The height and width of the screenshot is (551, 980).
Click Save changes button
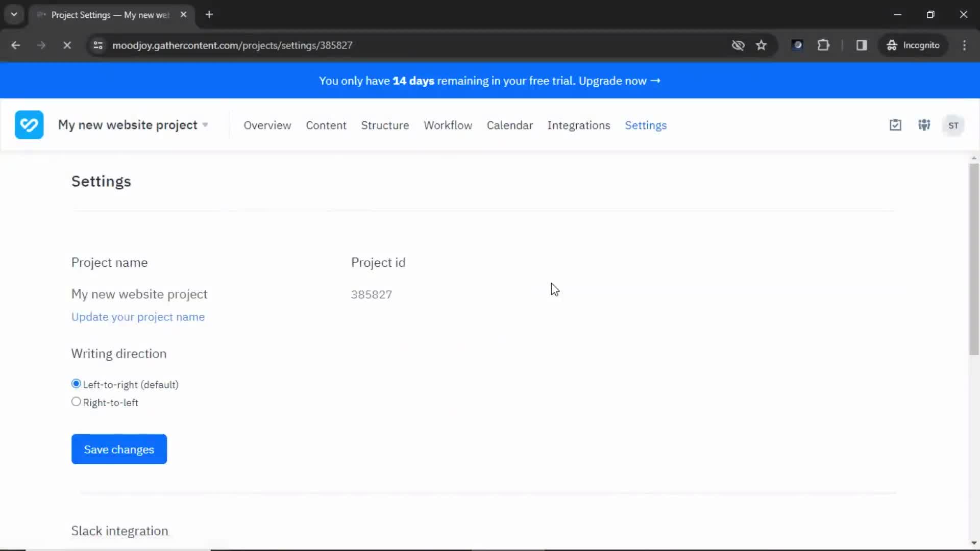(119, 449)
